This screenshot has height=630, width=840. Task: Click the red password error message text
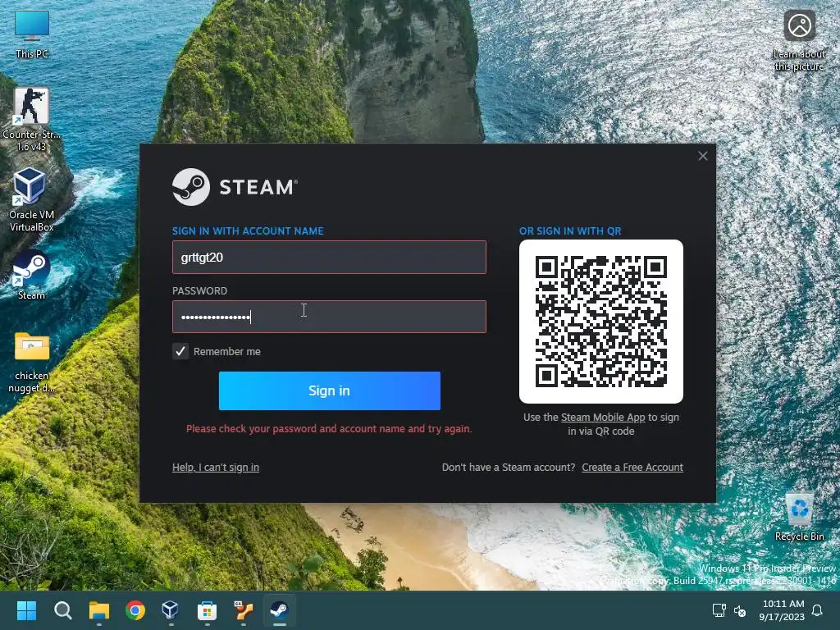[x=329, y=428]
